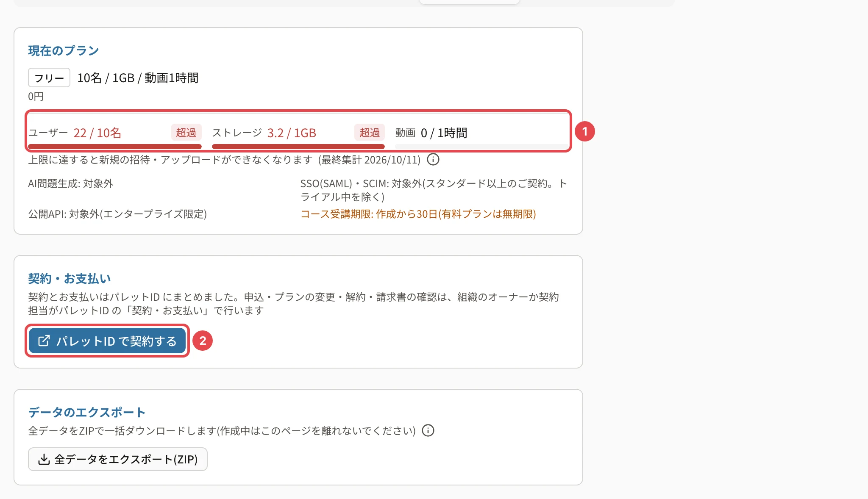Viewport: 868px width, 499px height.
Task: Click the ストレージ usage progress bar
Action: pos(298,147)
